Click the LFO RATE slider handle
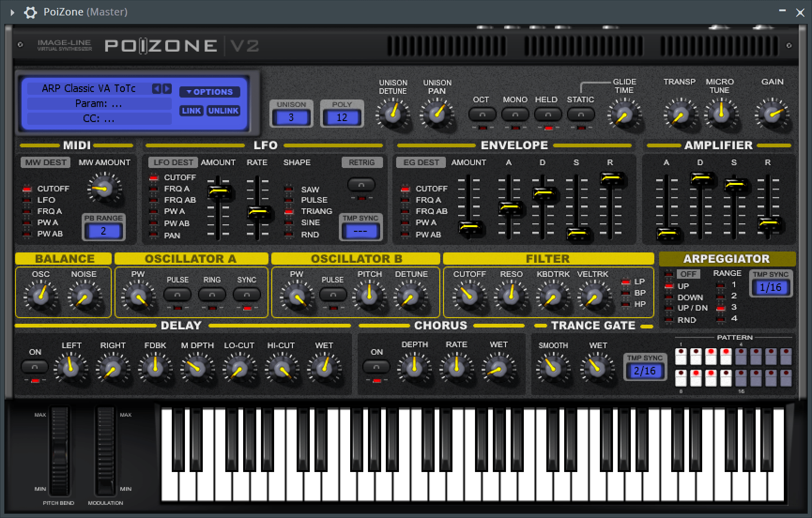 click(x=259, y=212)
